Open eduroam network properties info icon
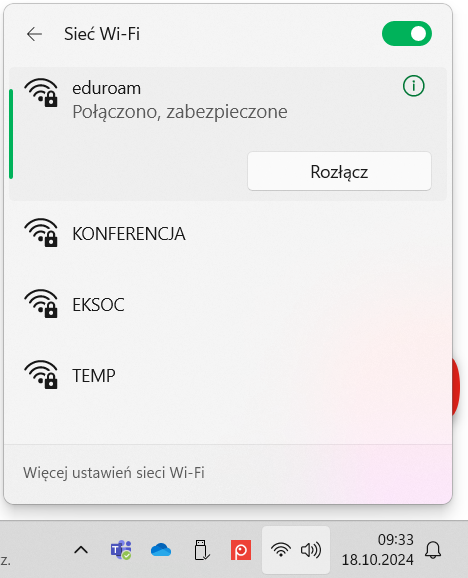This screenshot has width=468, height=578. [x=413, y=86]
